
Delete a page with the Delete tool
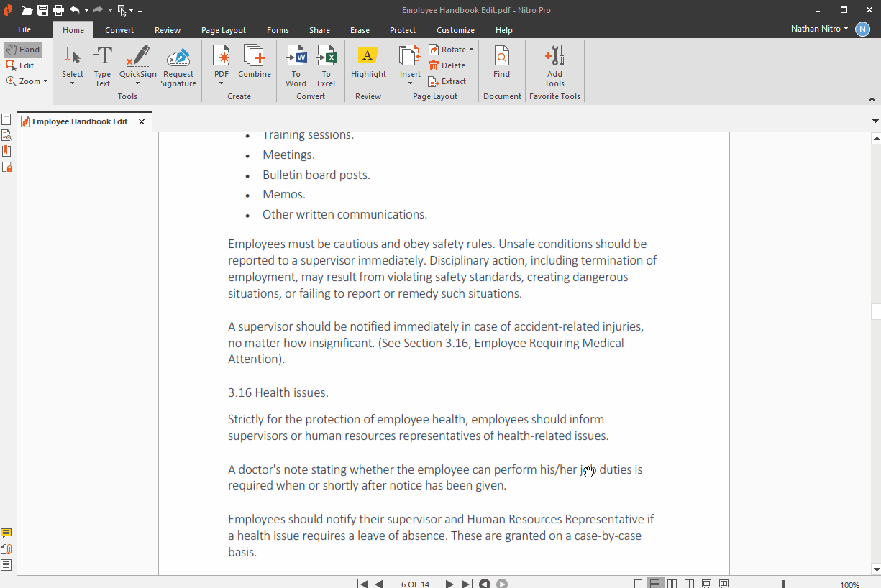pyautogui.click(x=447, y=65)
